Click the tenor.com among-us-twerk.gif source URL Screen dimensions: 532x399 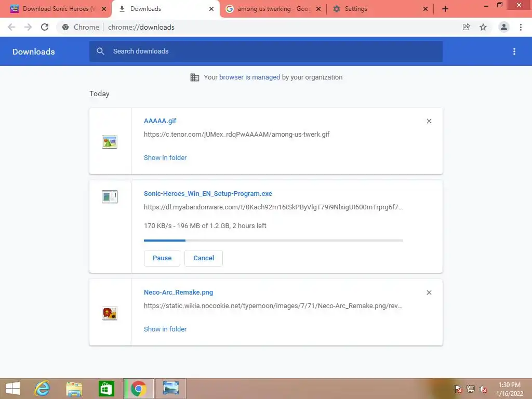(236, 135)
